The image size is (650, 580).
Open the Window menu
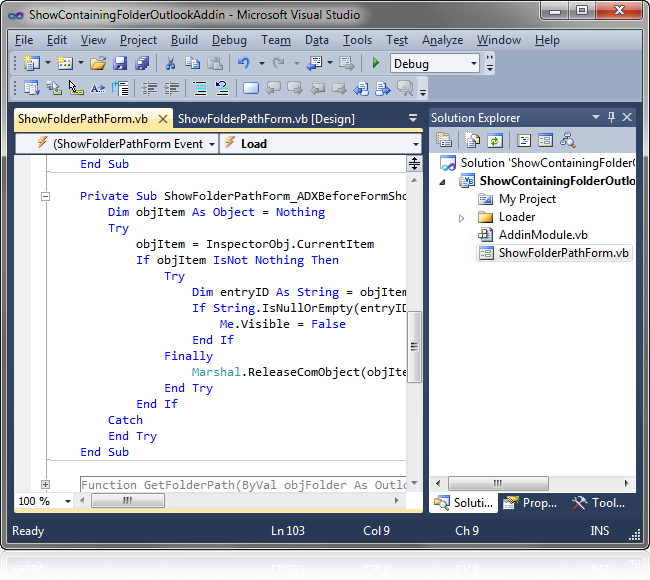[499, 40]
